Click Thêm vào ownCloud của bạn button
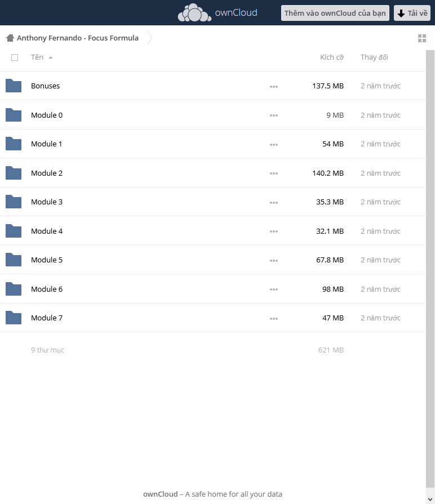This screenshot has width=435, height=504. (335, 13)
